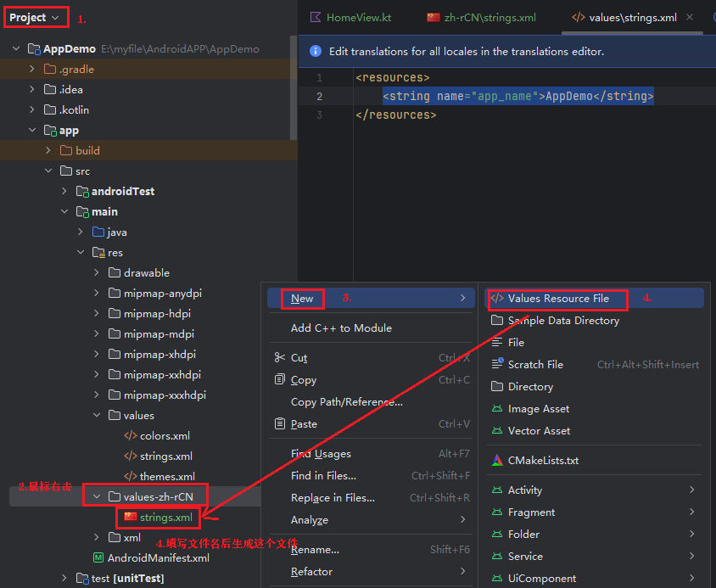Select Directory in the New submenu
This screenshot has height=588, width=716.
(x=594, y=387)
